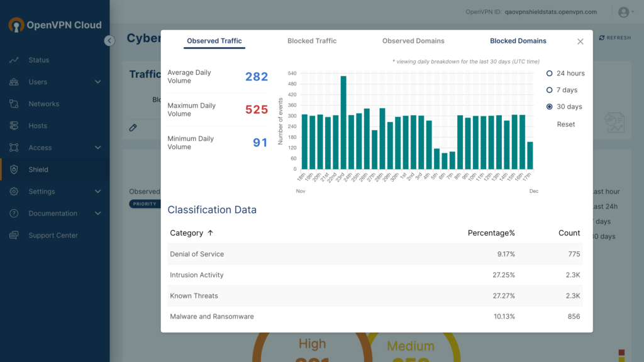Expand the Settings submenu chevron
Viewport: 644px width, 362px height.
coord(97,191)
